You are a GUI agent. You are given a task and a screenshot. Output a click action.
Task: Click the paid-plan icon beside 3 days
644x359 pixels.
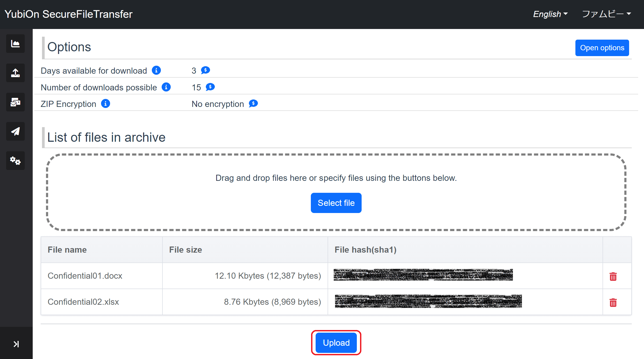206,70
